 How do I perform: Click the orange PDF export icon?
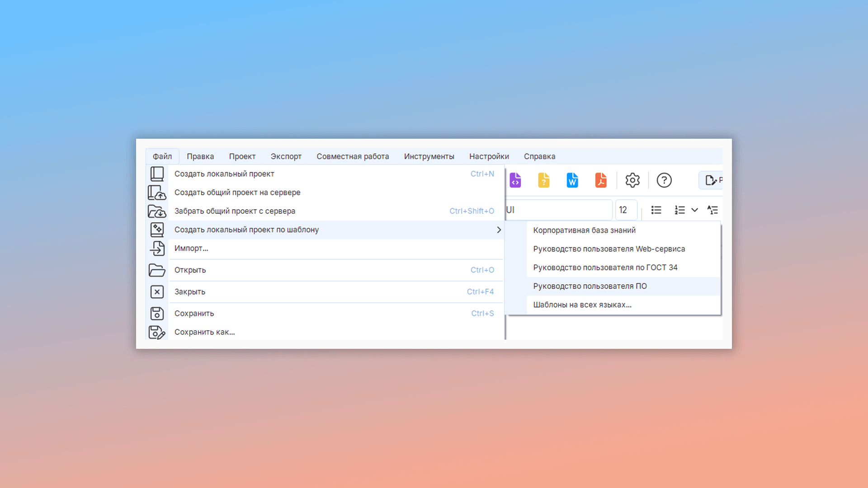(x=601, y=180)
